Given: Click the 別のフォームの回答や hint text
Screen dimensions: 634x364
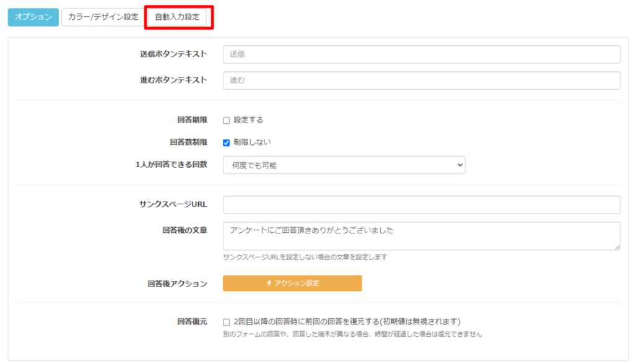Looking at the screenshot, I should click(352, 334).
